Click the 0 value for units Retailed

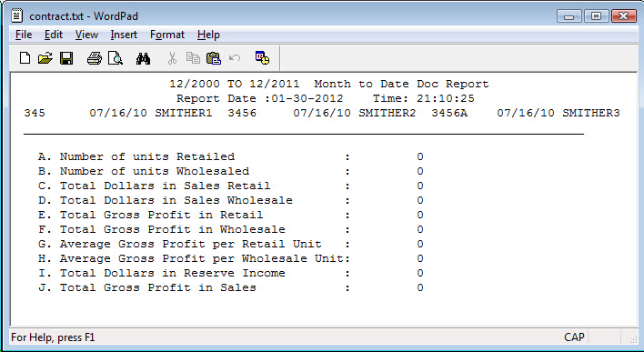click(419, 157)
